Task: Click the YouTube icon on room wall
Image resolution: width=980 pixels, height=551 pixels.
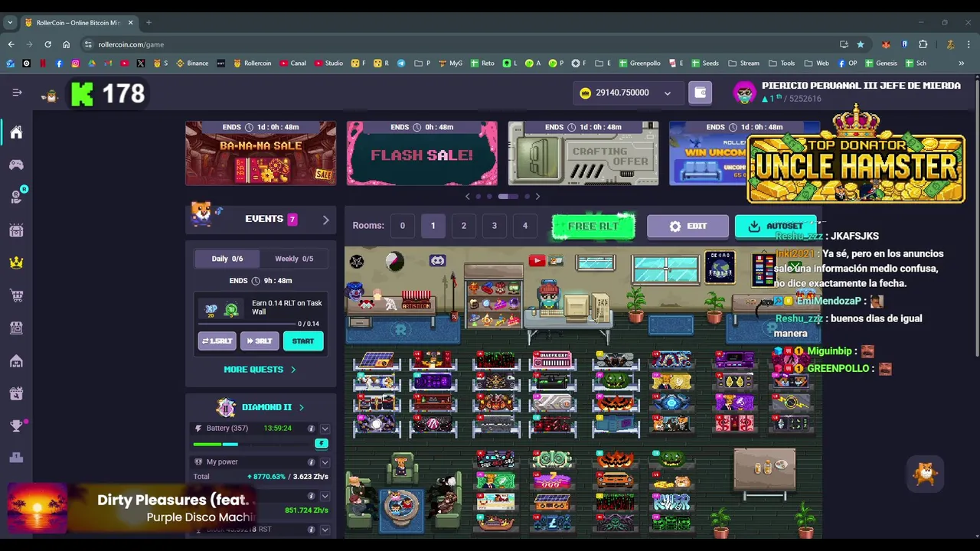Action: (x=537, y=261)
